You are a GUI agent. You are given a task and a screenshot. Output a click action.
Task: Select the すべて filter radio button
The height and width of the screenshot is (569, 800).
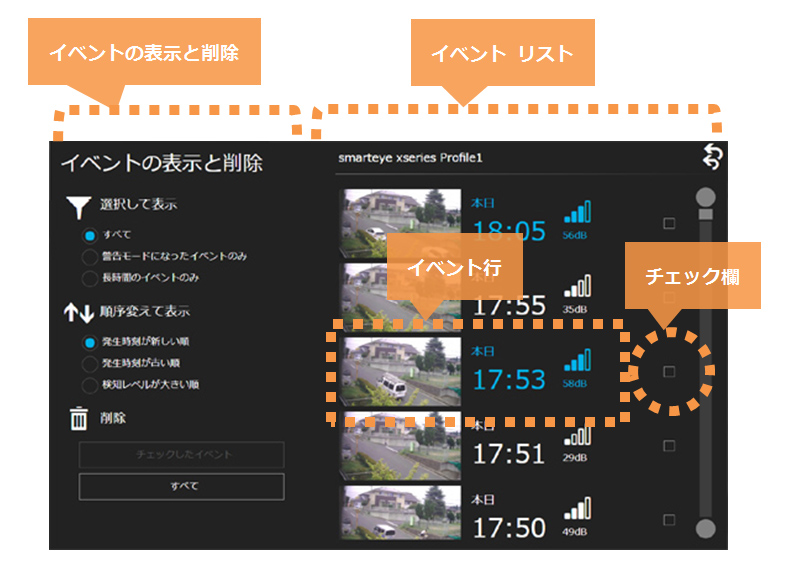coord(90,236)
